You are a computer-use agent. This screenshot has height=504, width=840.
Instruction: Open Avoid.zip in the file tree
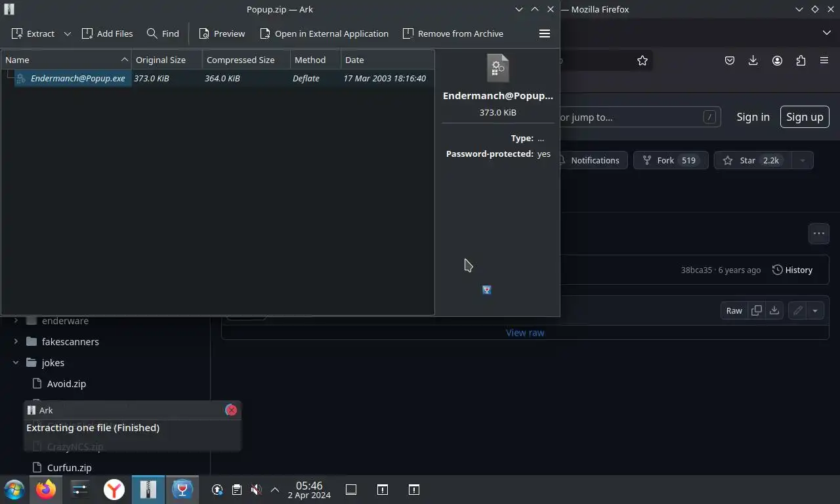click(x=66, y=384)
